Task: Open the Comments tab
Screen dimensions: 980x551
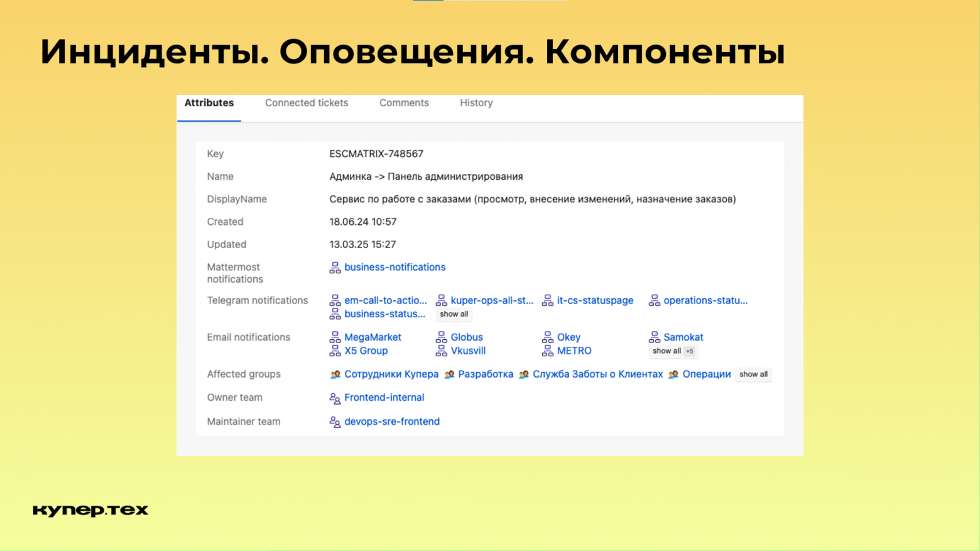Action: click(404, 102)
